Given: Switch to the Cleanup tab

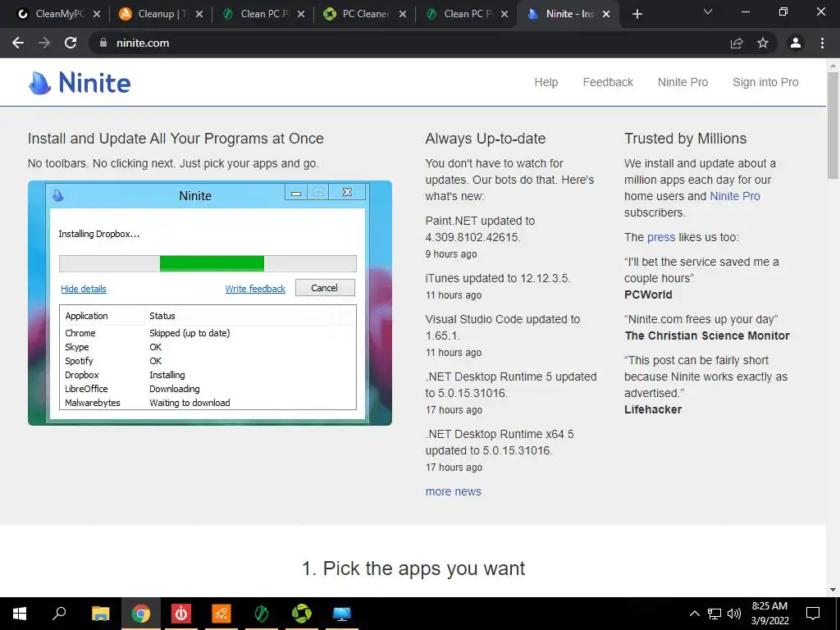Looking at the screenshot, I should point(160,14).
